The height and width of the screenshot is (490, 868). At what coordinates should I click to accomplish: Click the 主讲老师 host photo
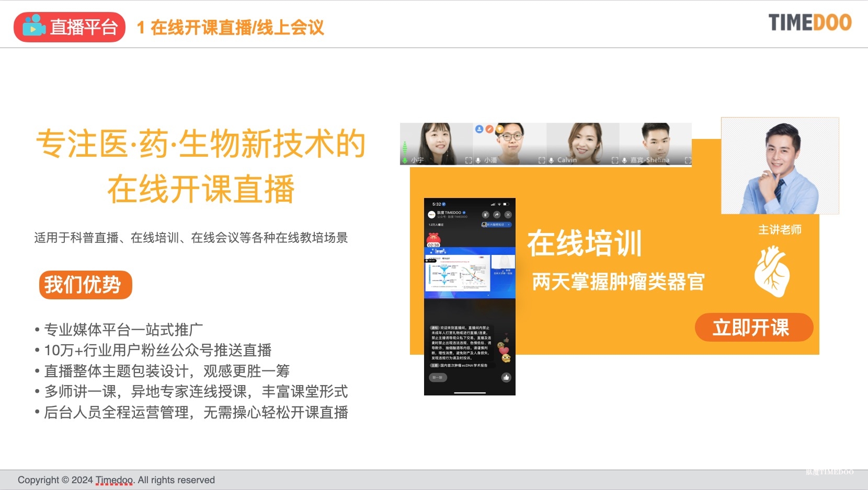pyautogui.click(x=780, y=166)
